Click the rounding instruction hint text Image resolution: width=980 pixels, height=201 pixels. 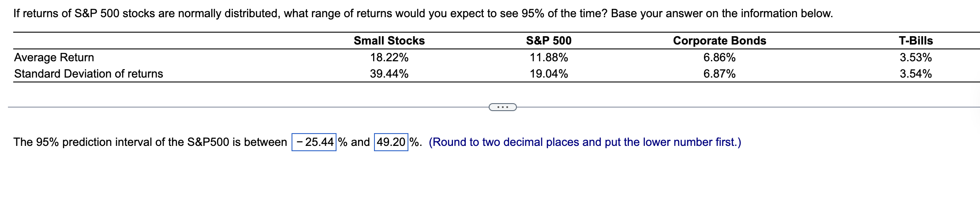pyautogui.click(x=585, y=142)
